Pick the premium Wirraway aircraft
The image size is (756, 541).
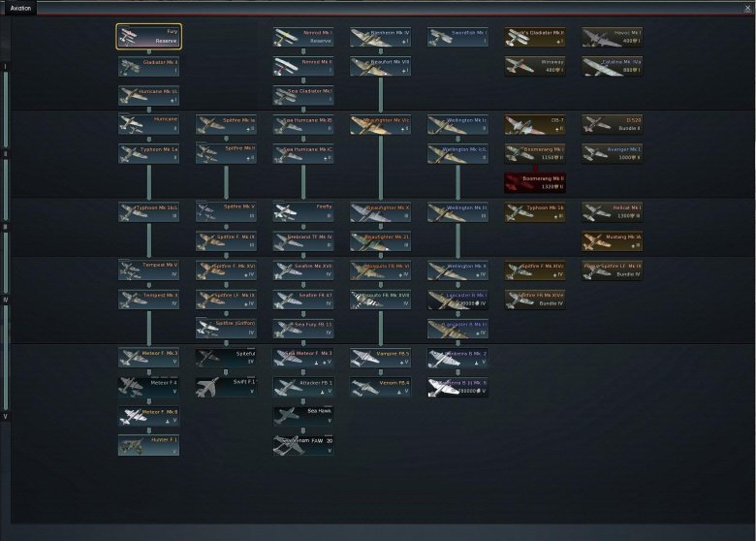click(534, 66)
